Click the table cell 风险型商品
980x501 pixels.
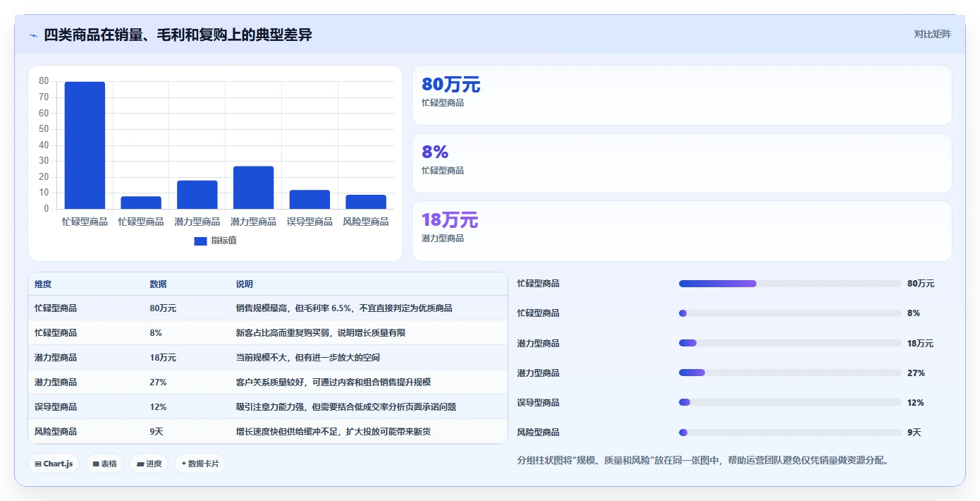coord(56,432)
